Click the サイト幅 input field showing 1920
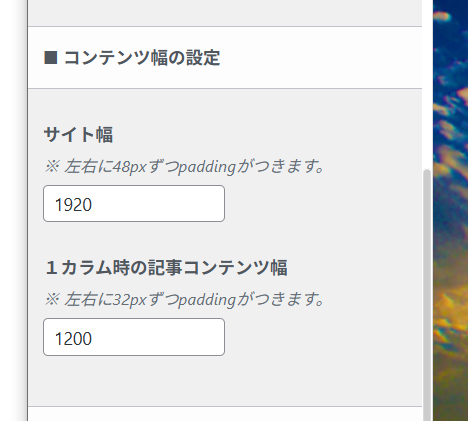 tap(134, 204)
